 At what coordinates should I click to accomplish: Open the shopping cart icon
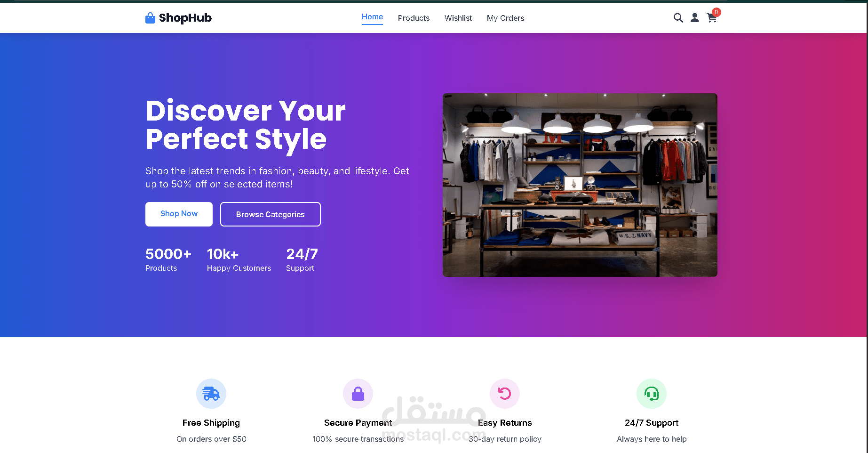(712, 17)
